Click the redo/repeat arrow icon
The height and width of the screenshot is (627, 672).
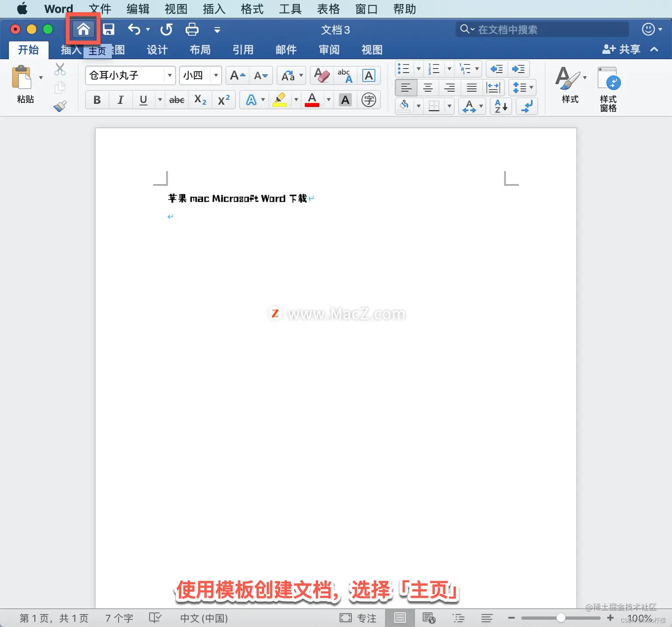pos(167,30)
